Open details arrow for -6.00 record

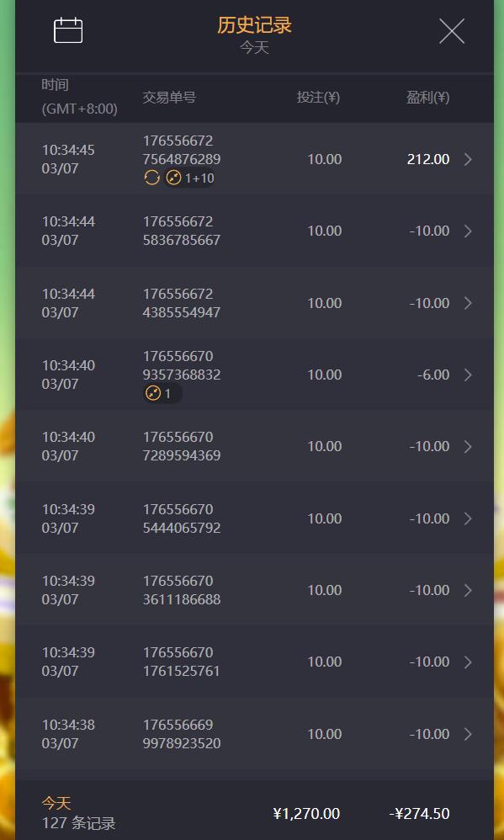coord(468,375)
